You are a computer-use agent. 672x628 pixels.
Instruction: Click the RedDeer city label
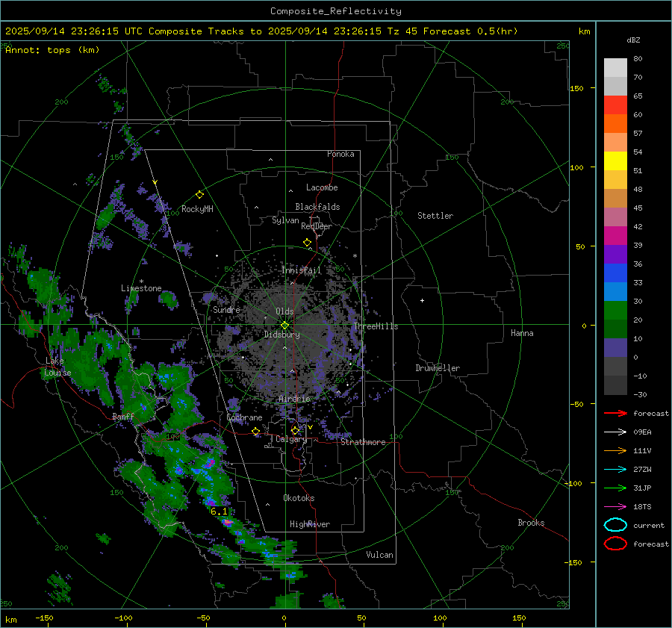pyautogui.click(x=317, y=226)
